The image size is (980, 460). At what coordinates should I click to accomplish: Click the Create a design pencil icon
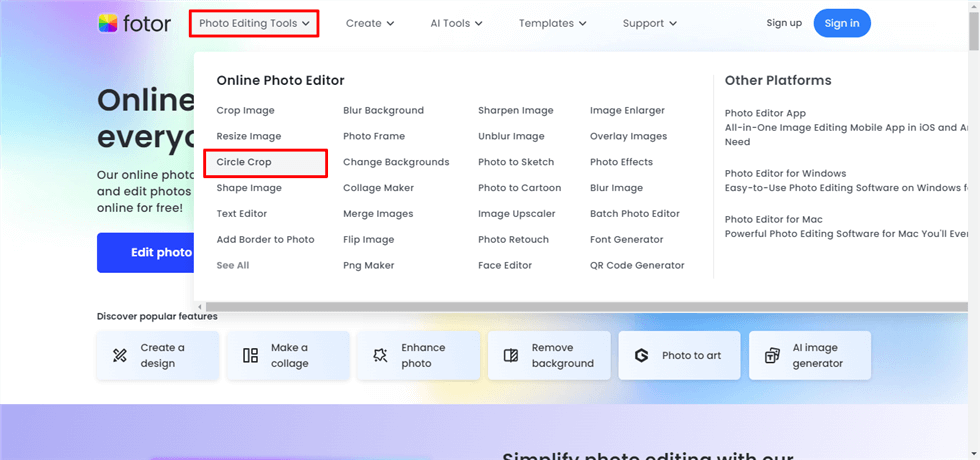tap(119, 356)
